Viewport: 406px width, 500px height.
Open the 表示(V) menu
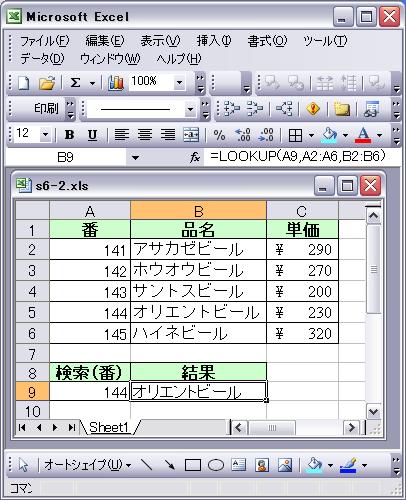pyautogui.click(x=160, y=41)
